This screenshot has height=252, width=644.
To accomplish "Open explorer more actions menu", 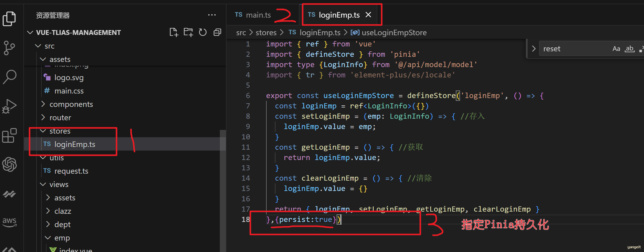I will point(212,15).
